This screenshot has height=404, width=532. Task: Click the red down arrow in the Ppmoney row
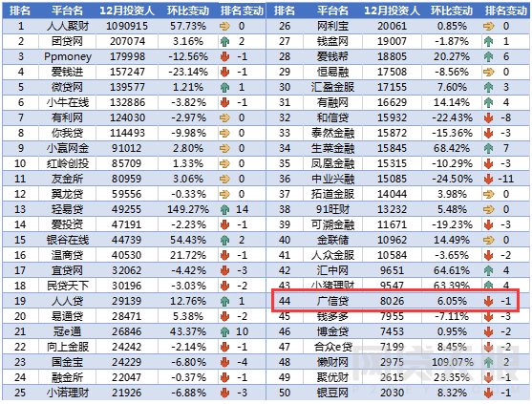pyautogui.click(x=224, y=56)
